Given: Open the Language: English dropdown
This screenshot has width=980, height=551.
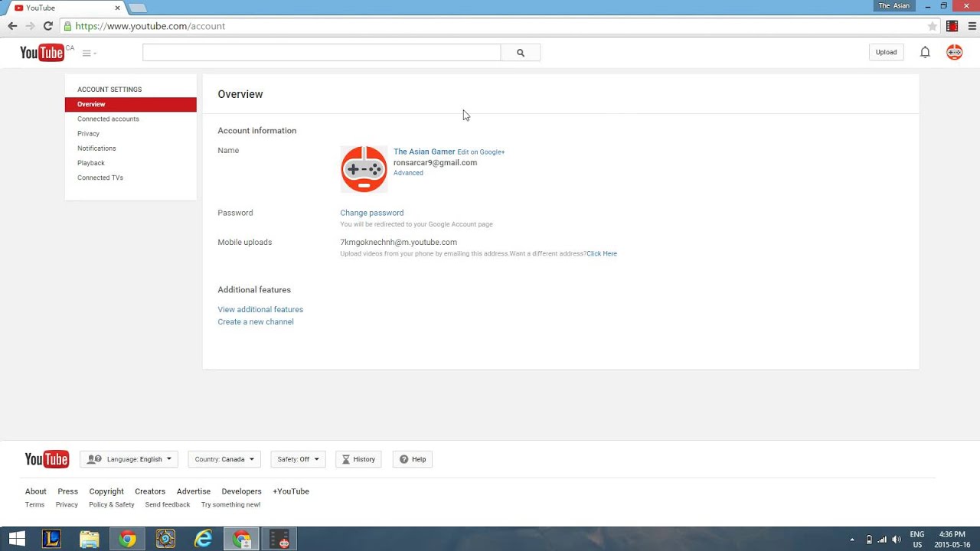Looking at the screenshot, I should tap(129, 459).
